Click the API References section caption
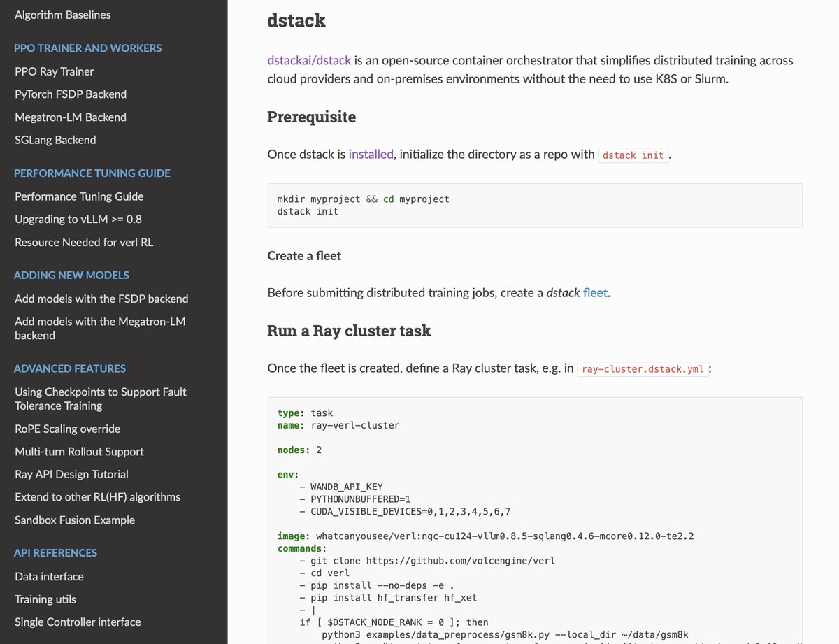The height and width of the screenshot is (644, 839). [x=55, y=552]
